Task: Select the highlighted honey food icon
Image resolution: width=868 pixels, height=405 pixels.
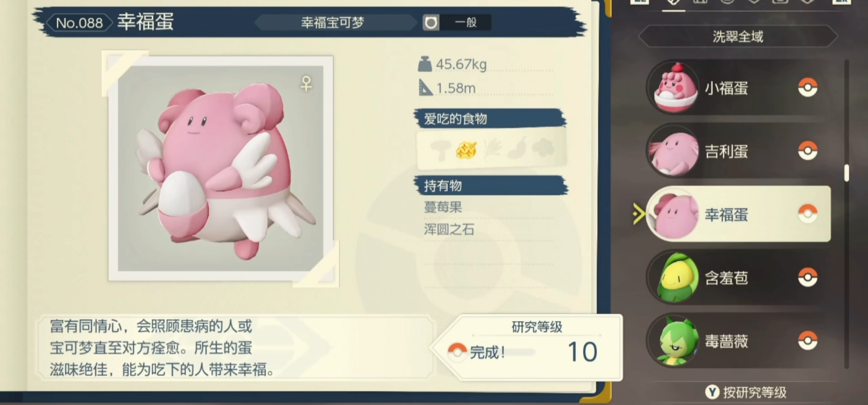Action: (466, 150)
